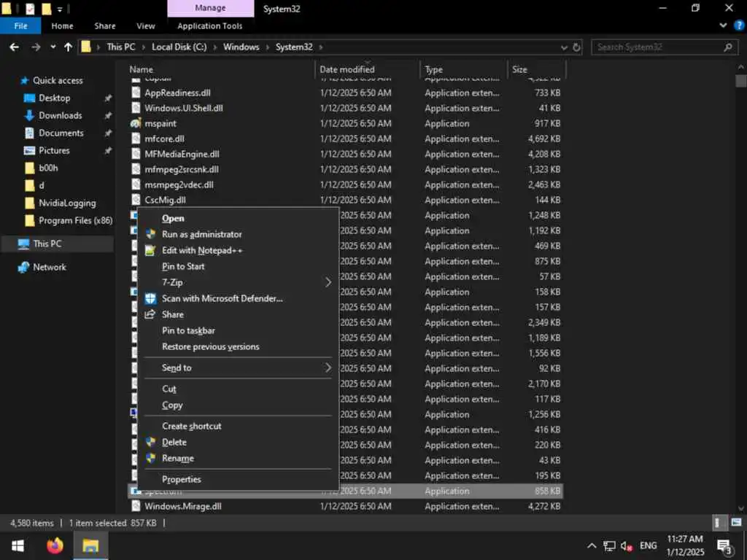This screenshot has width=747, height=560.
Task: Open Downloads in navigation pane
Action: (60, 116)
